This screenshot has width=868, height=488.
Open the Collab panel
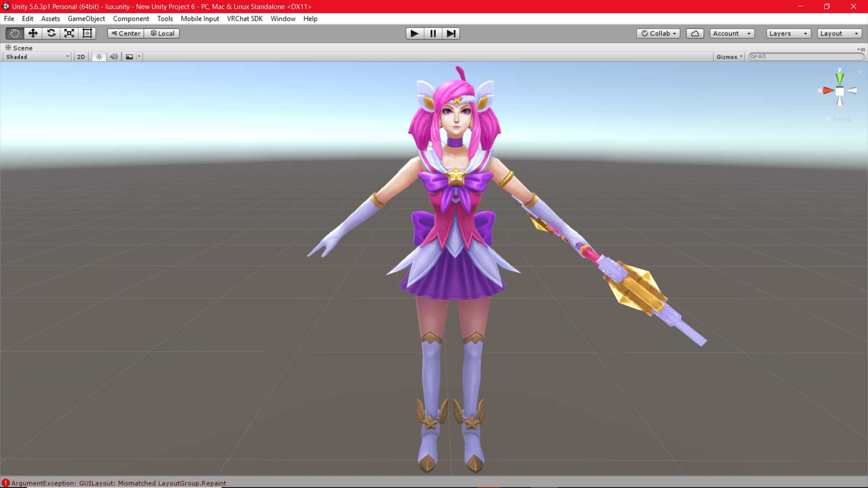tap(658, 33)
